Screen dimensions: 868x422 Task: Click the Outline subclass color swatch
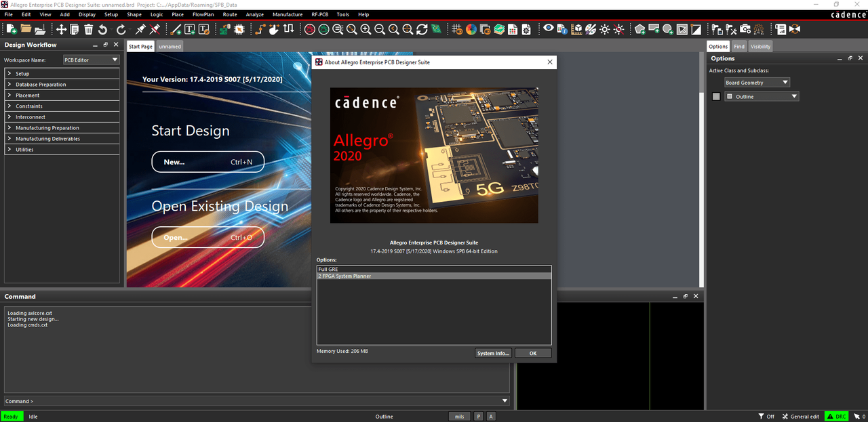tap(716, 97)
